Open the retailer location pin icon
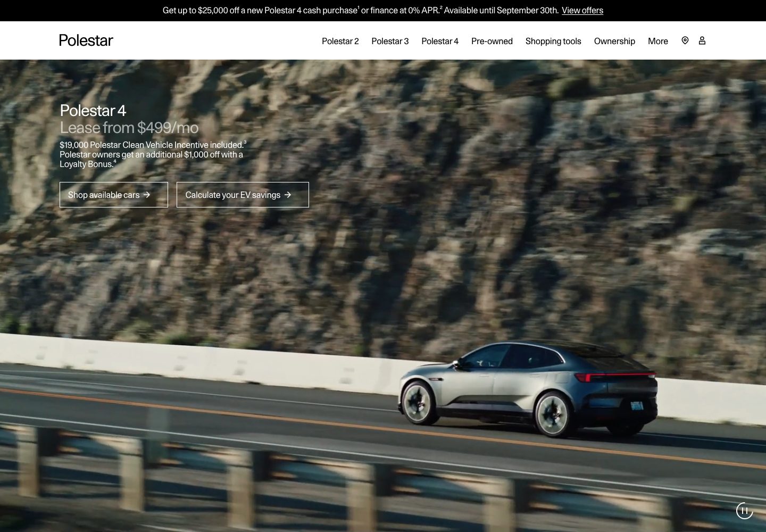Screen dimensions: 766x532 pos(685,40)
